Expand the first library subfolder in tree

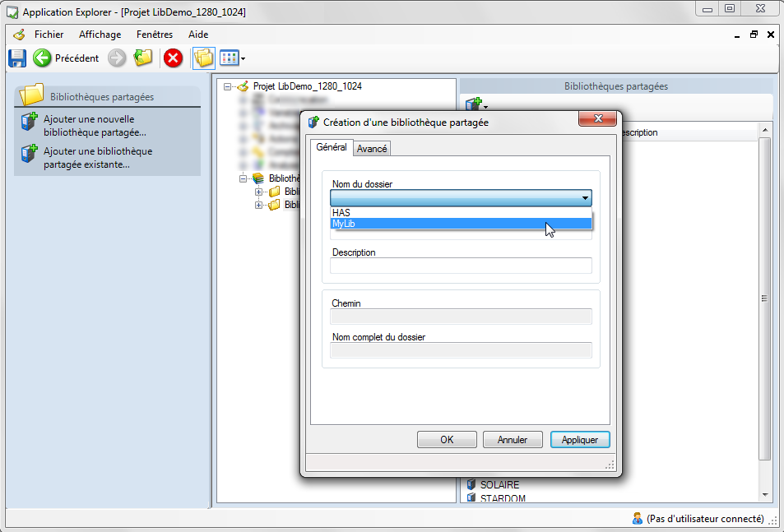tap(259, 192)
